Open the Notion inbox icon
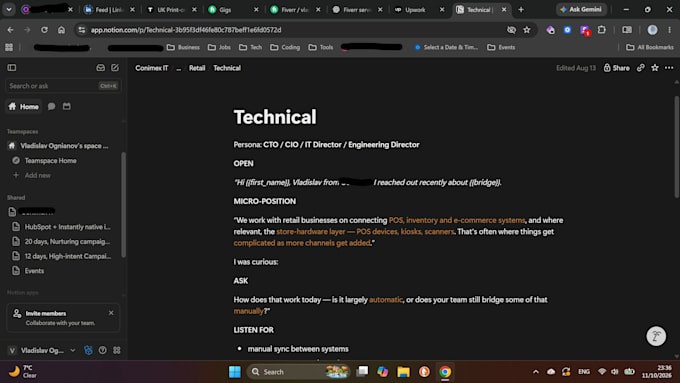This screenshot has width=680, height=383. coord(101,68)
